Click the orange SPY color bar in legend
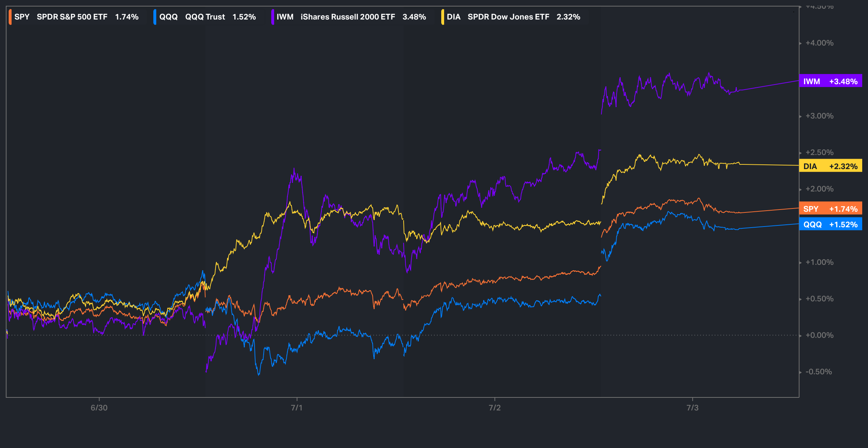Image resolution: width=868 pixels, height=448 pixels. [x=10, y=17]
